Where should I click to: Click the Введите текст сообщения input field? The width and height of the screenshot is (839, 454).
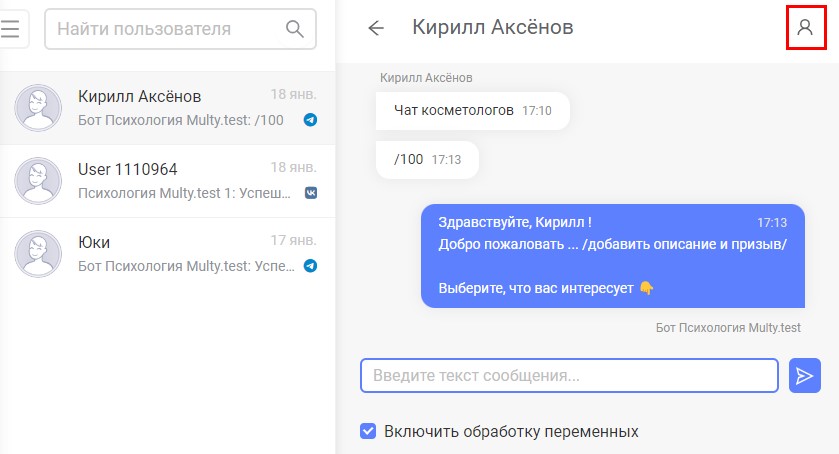(568, 376)
